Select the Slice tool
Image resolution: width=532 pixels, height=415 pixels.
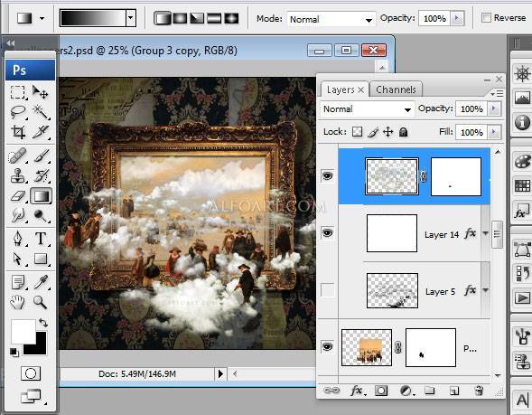(41, 132)
